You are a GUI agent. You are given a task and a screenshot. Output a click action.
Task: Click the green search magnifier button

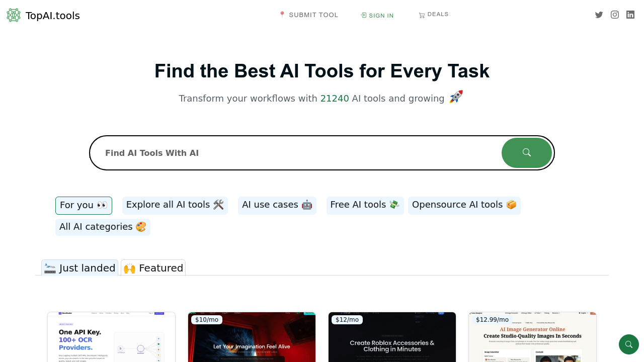pyautogui.click(x=526, y=152)
